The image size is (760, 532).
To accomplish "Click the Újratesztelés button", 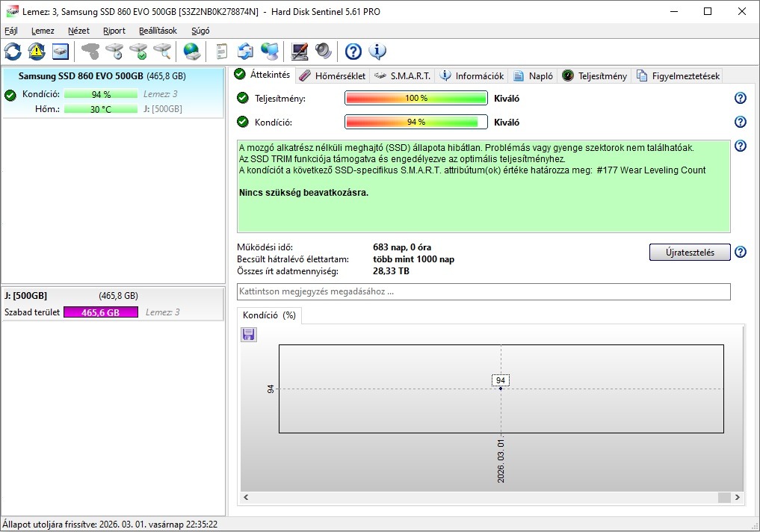I will tap(690, 253).
